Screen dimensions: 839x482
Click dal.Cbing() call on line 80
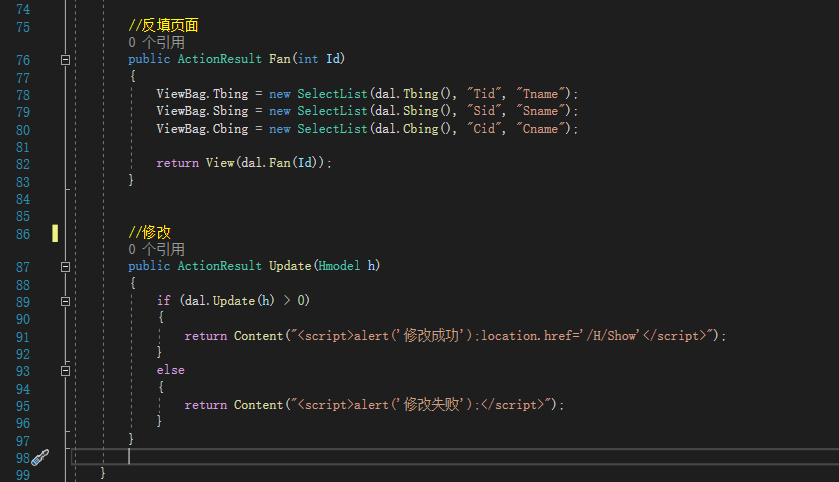click(406, 129)
